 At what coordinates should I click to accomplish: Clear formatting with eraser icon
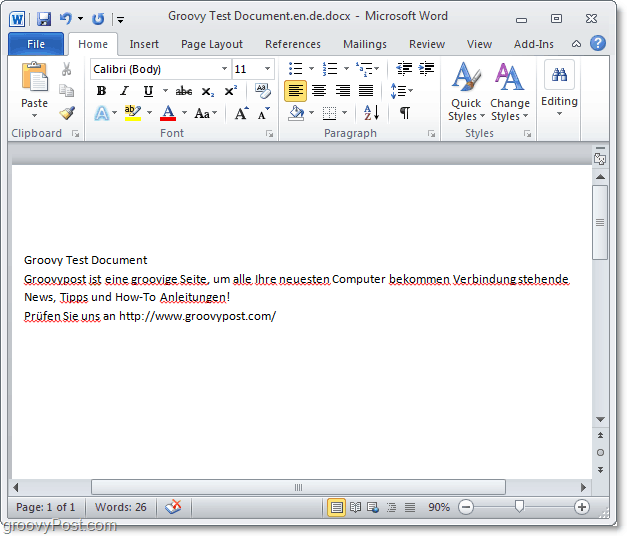(x=262, y=91)
